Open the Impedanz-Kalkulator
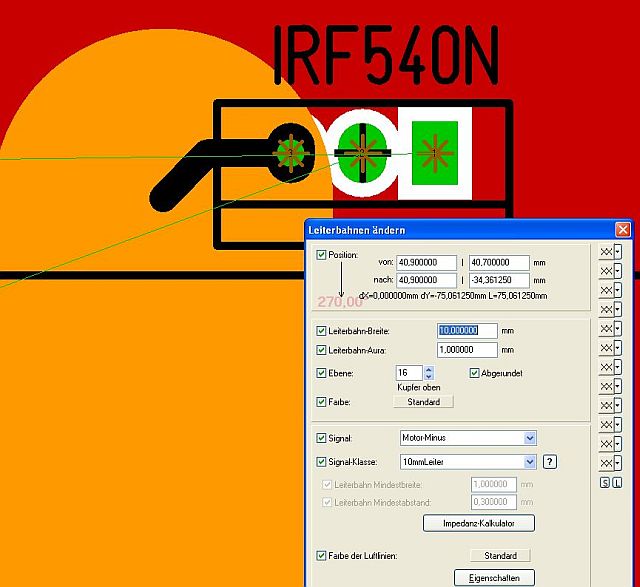This screenshot has width=640, height=587. click(479, 523)
